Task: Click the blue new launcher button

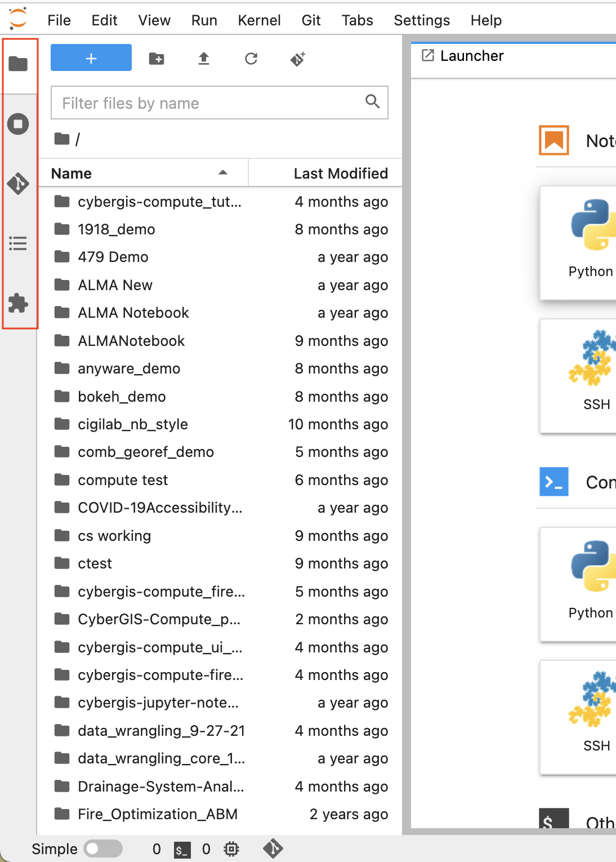Action: [x=90, y=57]
